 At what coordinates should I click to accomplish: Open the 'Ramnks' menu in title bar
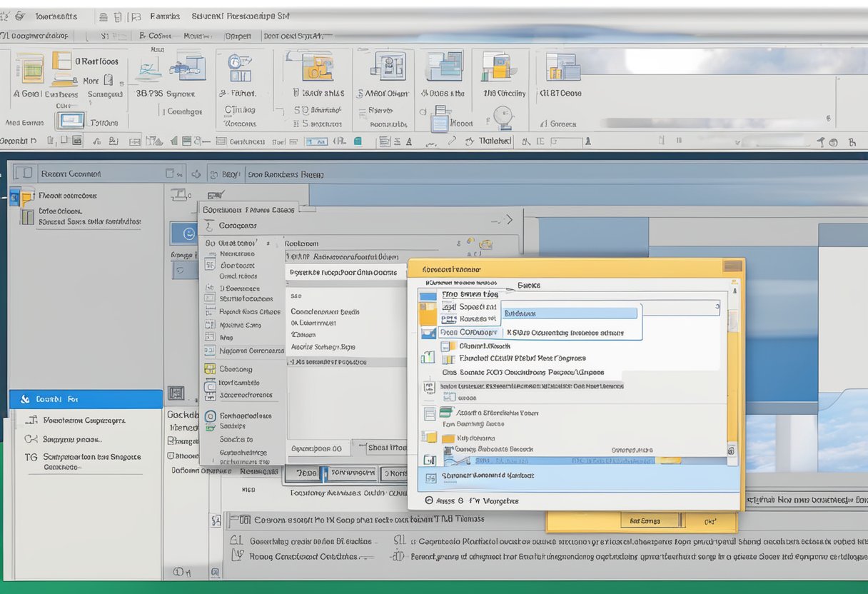point(165,16)
